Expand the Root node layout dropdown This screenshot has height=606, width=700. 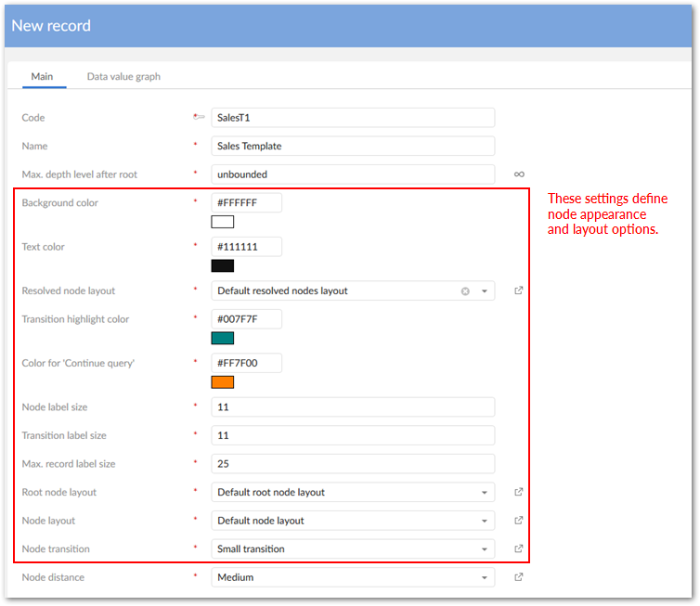pos(484,492)
